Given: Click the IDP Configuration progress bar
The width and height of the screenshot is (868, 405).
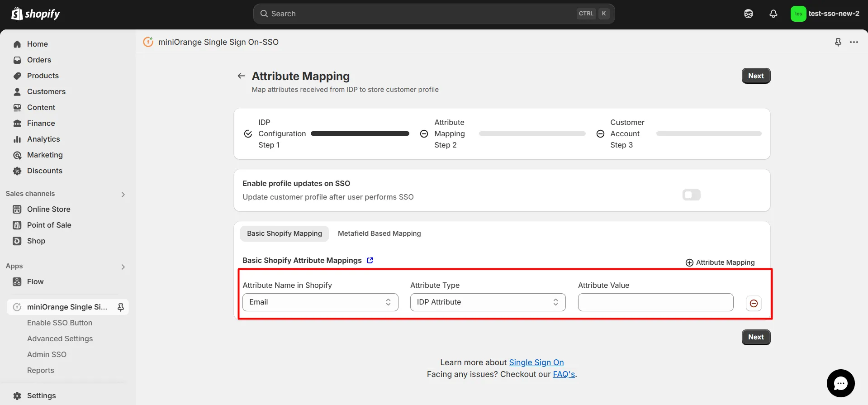Looking at the screenshot, I should tap(360, 133).
